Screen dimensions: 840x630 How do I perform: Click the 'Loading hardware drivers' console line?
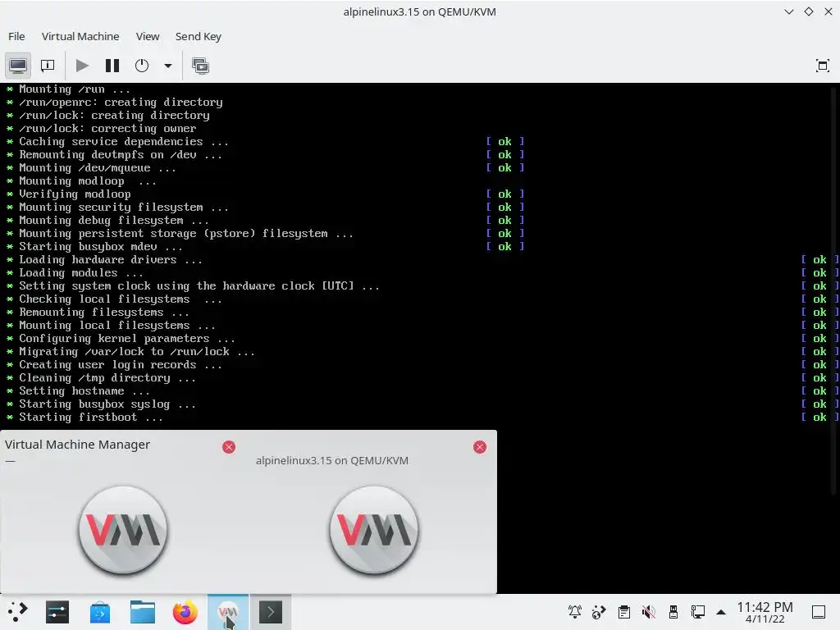click(104, 260)
